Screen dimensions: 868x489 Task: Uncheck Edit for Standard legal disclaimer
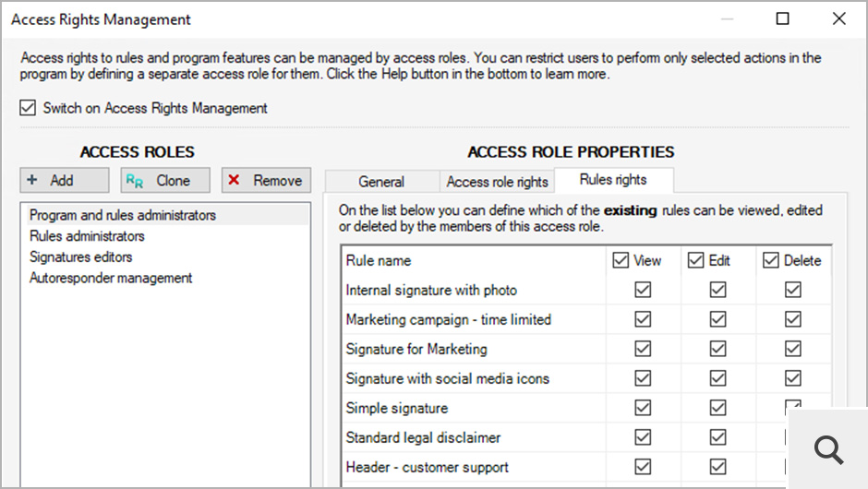[718, 437]
